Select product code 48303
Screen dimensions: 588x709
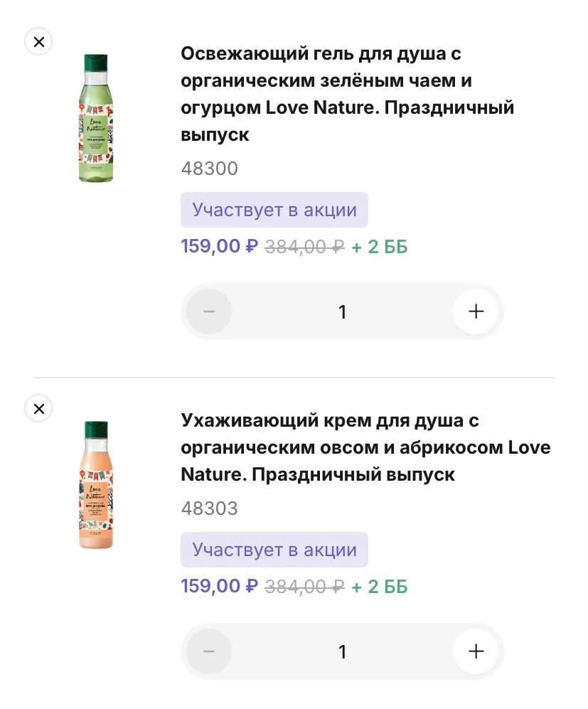tap(209, 508)
